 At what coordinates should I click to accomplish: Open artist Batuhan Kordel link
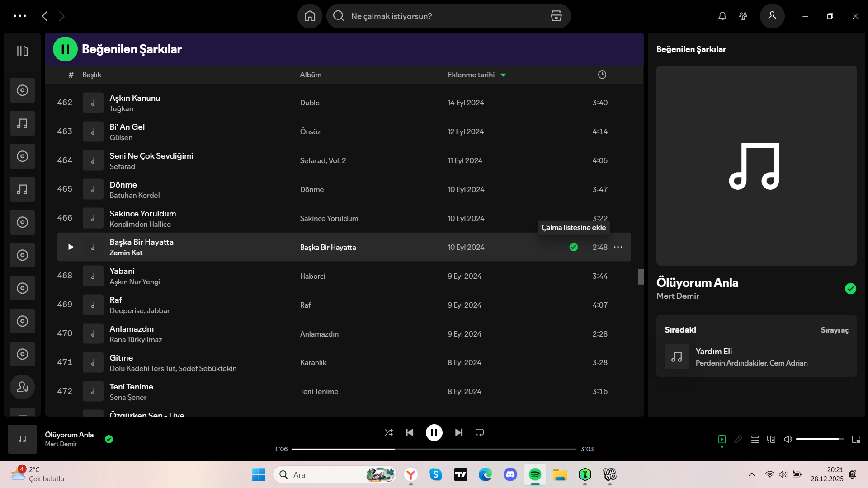[134, 196]
